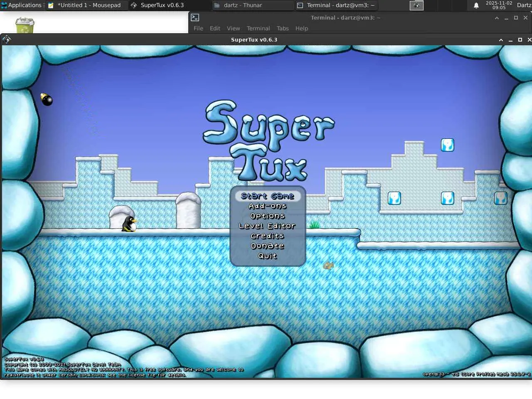Image resolution: width=532 pixels, height=399 pixels.
Task: Open the Terminal menu in the Terminal window
Action: [x=258, y=28]
